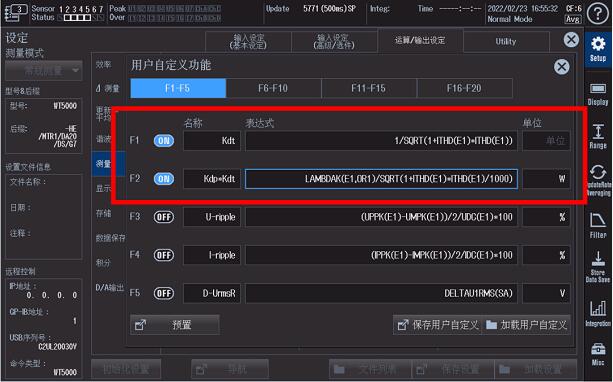The width and height of the screenshot is (613, 382).
Task: Edit the F4 I-ripple name field
Action: pos(212,255)
